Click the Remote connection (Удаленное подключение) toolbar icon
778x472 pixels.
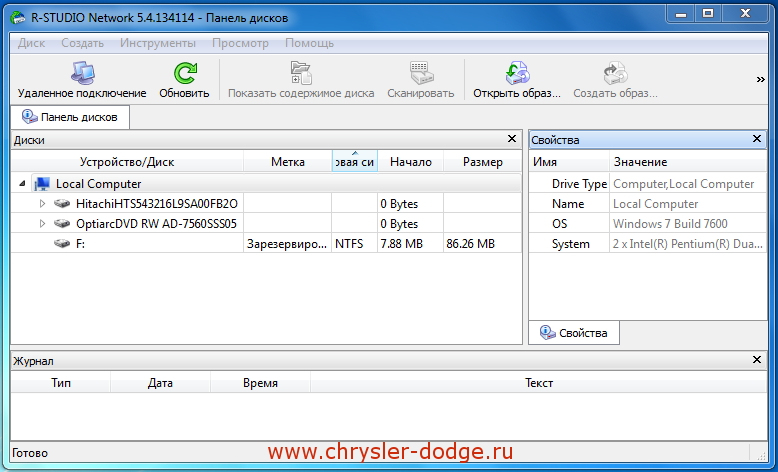click(x=82, y=73)
